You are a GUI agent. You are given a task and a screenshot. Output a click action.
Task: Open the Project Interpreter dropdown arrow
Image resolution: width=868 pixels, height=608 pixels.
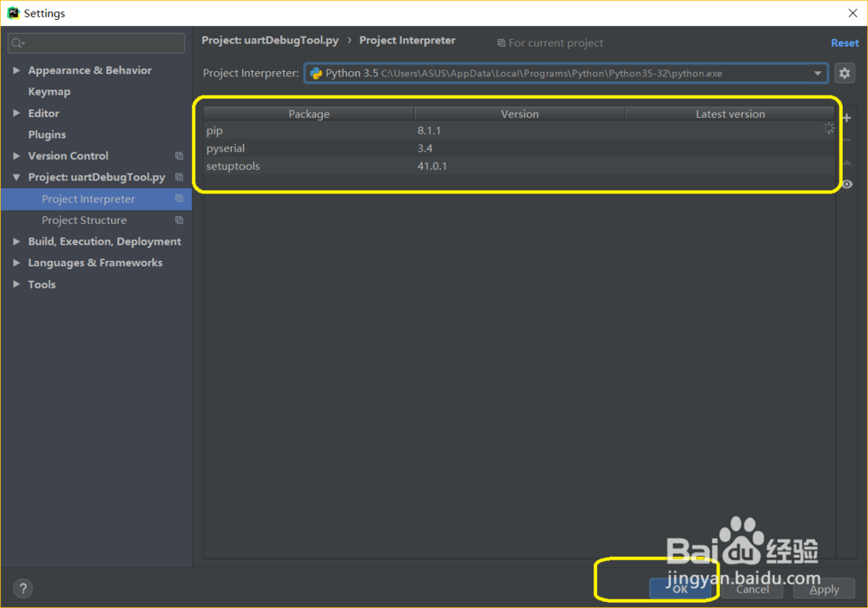click(x=818, y=73)
